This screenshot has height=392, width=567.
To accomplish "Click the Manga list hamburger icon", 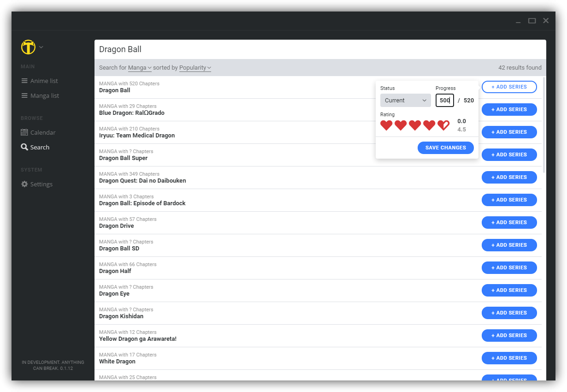I will point(24,95).
